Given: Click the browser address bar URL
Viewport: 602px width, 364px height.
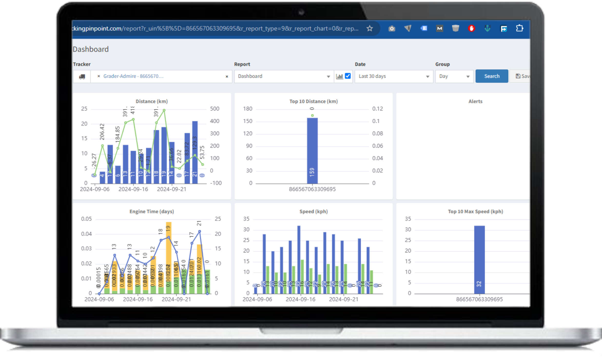Looking at the screenshot, I should (216, 28).
